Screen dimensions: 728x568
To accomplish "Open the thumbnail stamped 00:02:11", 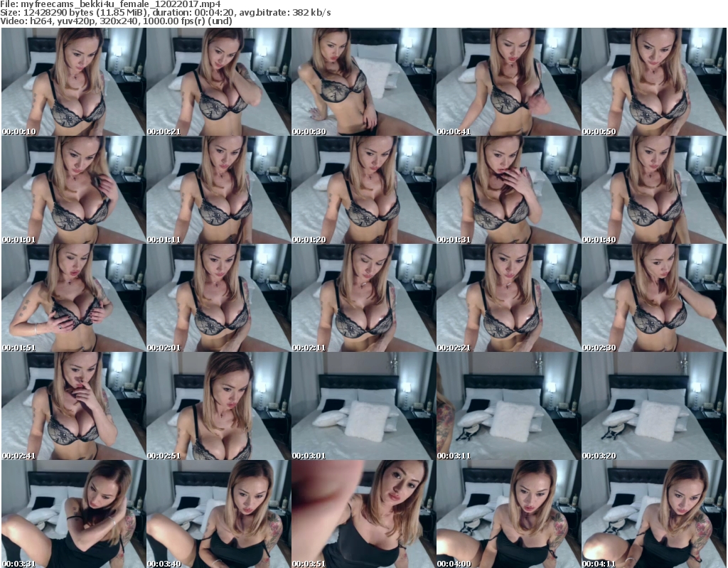I will tap(363, 298).
